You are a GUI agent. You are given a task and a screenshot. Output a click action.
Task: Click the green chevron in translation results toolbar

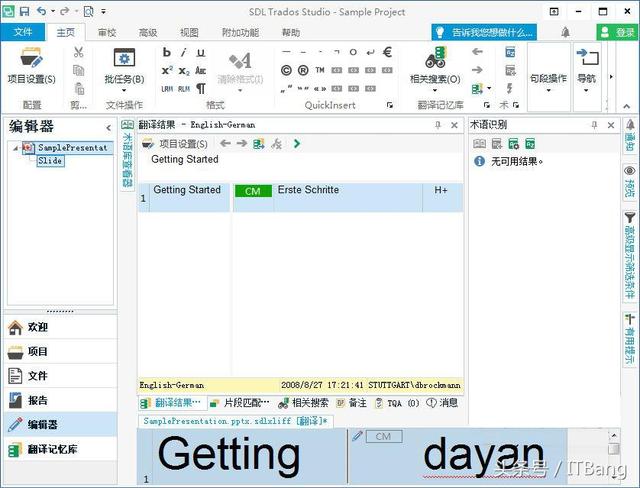click(297, 143)
